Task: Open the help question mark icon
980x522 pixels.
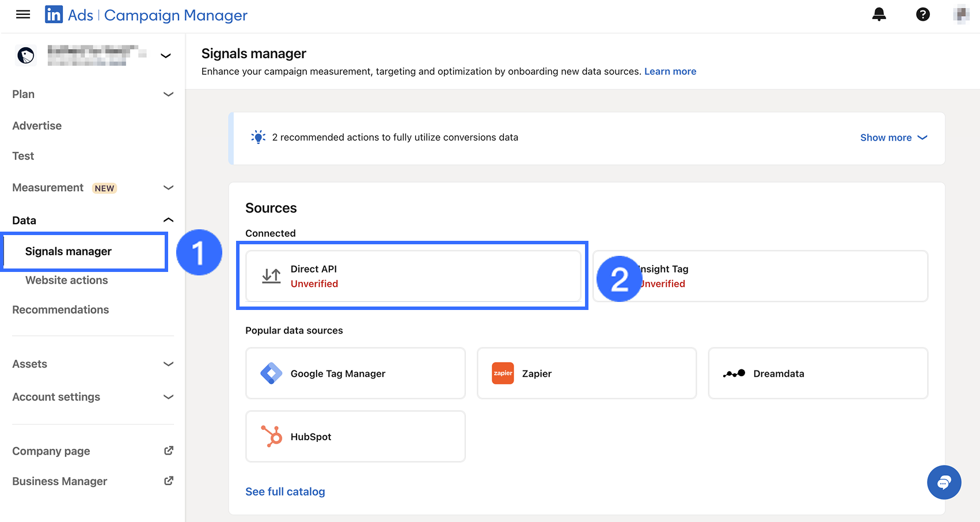Action: point(922,14)
